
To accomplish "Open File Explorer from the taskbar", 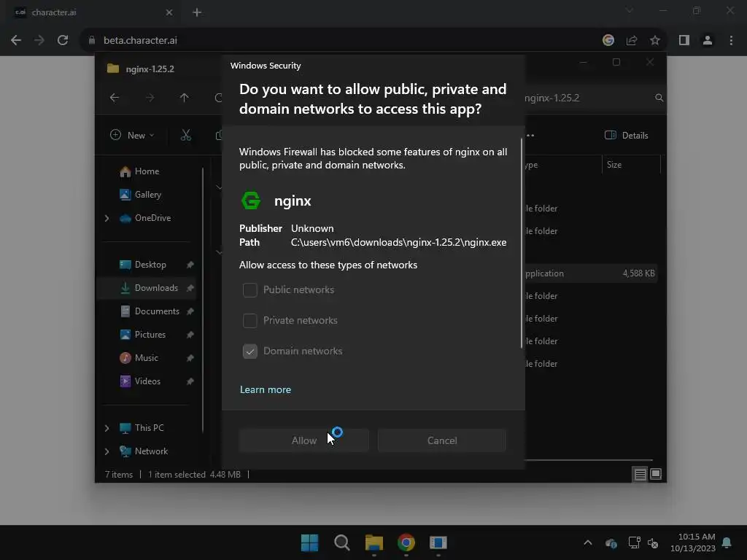I will tap(374, 542).
